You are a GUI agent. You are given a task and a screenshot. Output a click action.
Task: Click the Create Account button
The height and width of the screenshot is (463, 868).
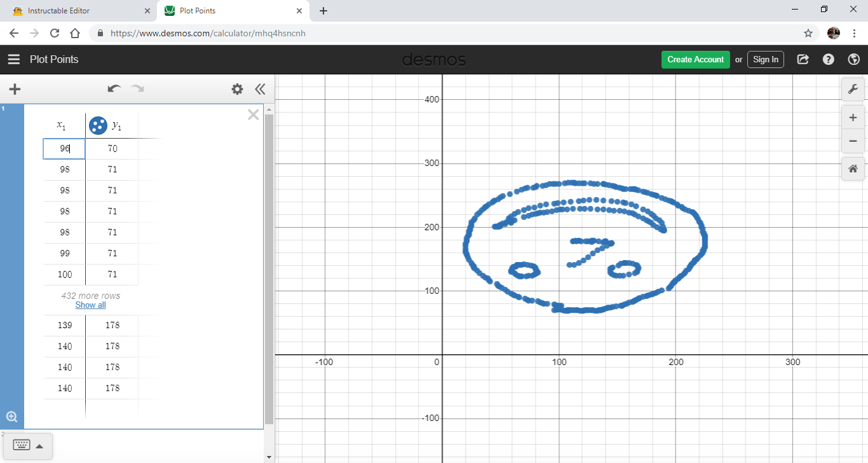[x=695, y=59]
